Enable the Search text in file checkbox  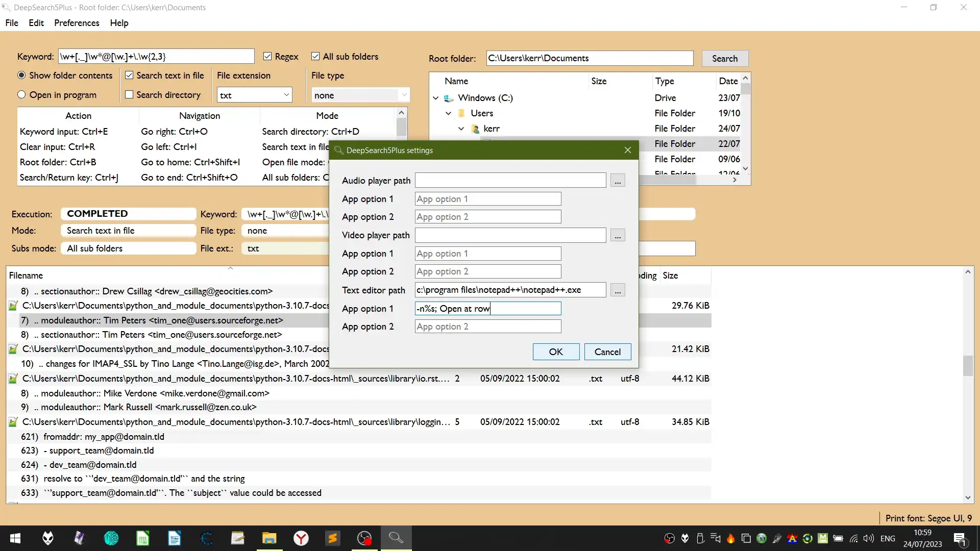click(x=129, y=76)
